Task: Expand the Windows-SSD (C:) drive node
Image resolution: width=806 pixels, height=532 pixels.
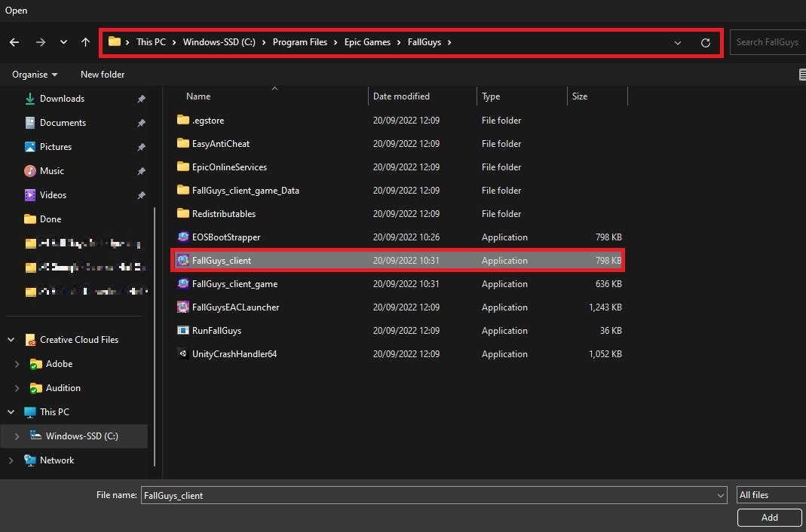Action: pyautogui.click(x=17, y=436)
